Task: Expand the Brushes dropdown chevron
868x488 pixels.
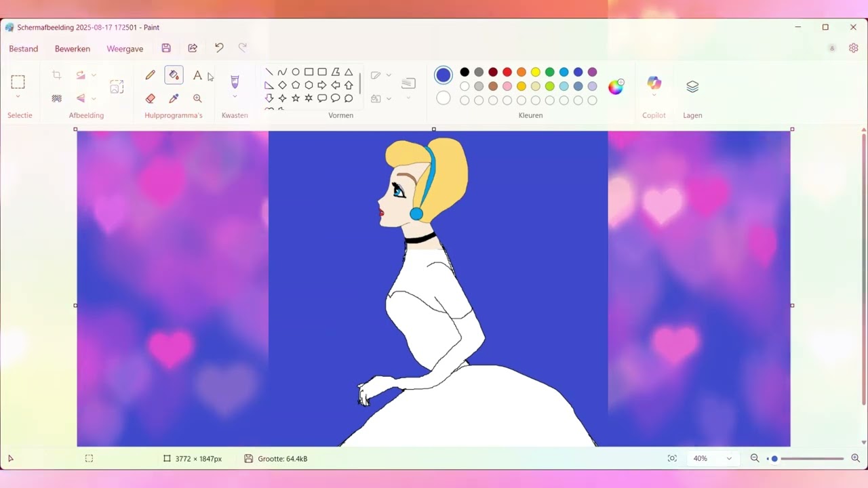Action: 235,97
